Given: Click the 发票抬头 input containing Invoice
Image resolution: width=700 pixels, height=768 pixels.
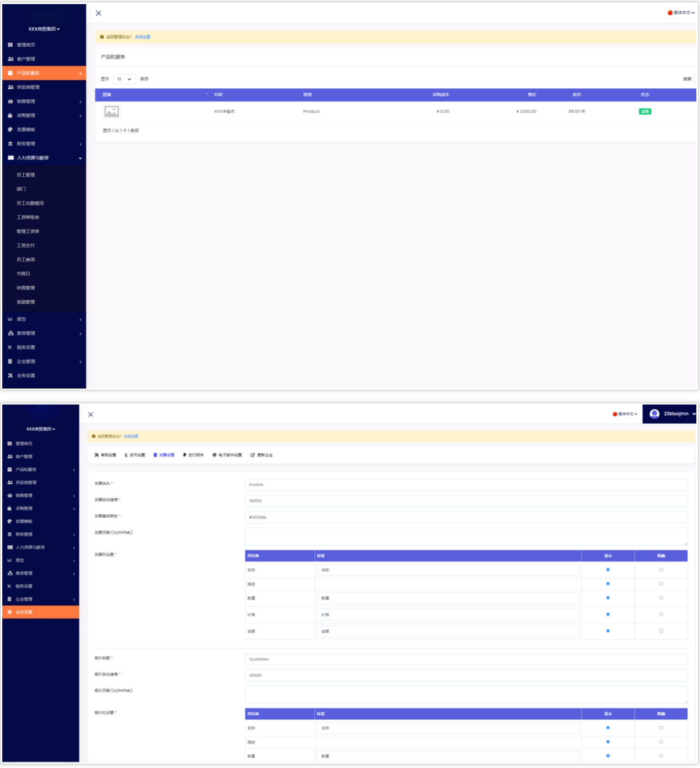Looking at the screenshot, I should click(466, 485).
